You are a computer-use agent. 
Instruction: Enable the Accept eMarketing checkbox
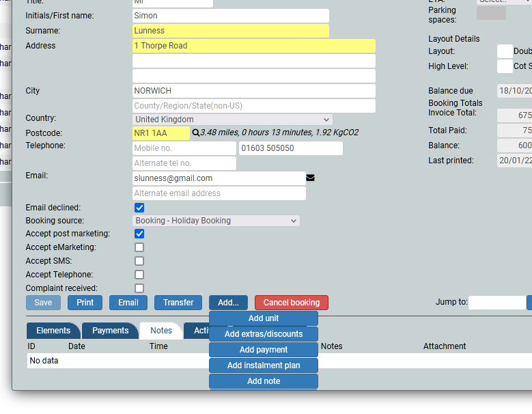tap(139, 247)
